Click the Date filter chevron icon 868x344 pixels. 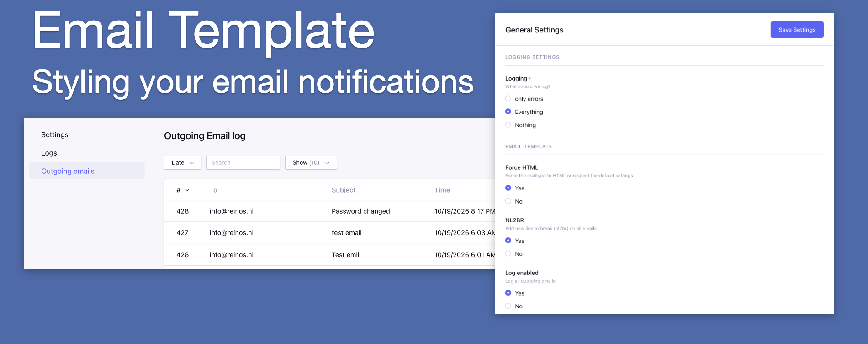[x=192, y=163]
